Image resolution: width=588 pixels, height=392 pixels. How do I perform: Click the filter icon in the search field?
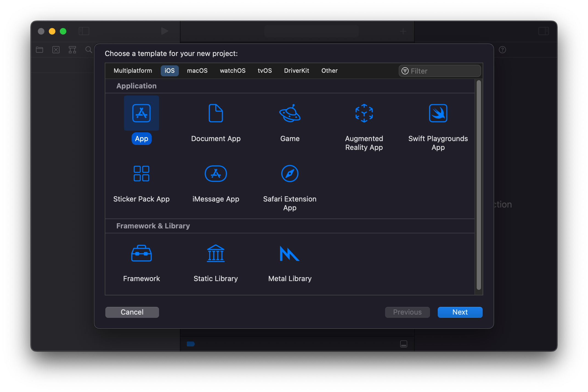[405, 71]
